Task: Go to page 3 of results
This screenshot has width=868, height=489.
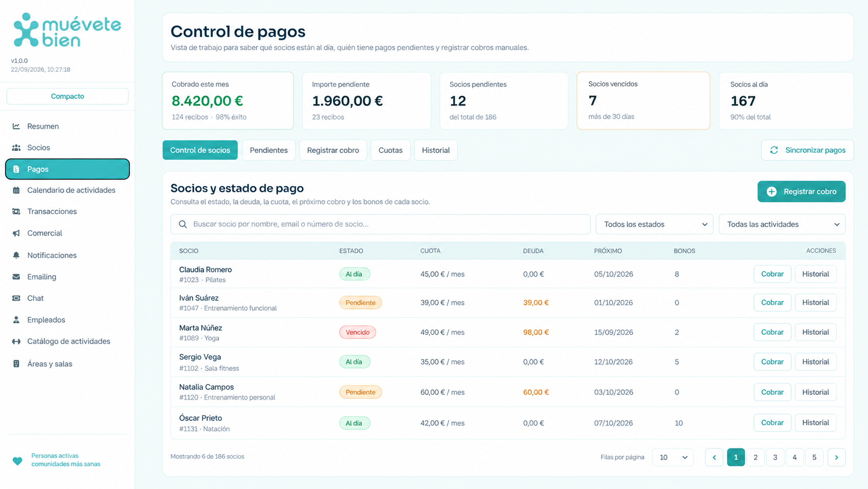Action: point(775,457)
